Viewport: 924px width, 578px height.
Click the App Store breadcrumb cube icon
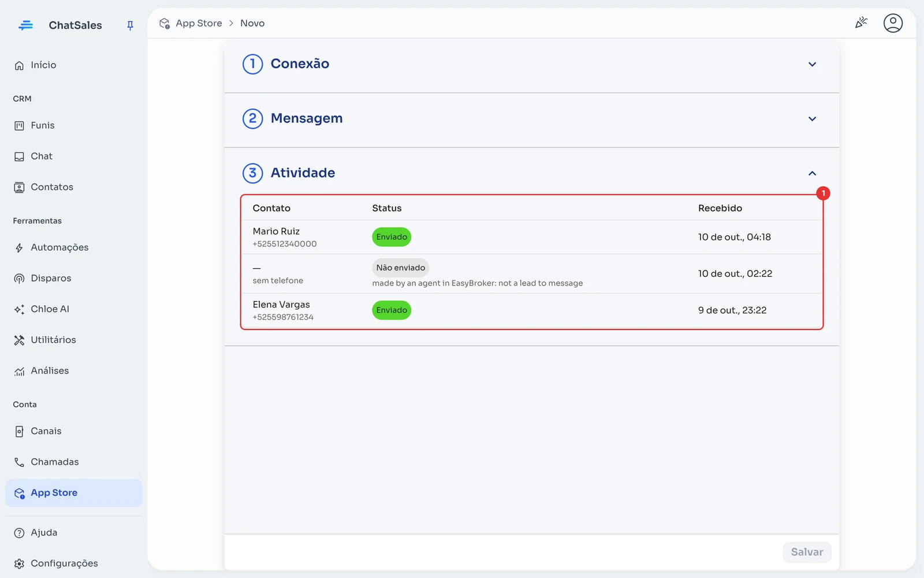[165, 23]
